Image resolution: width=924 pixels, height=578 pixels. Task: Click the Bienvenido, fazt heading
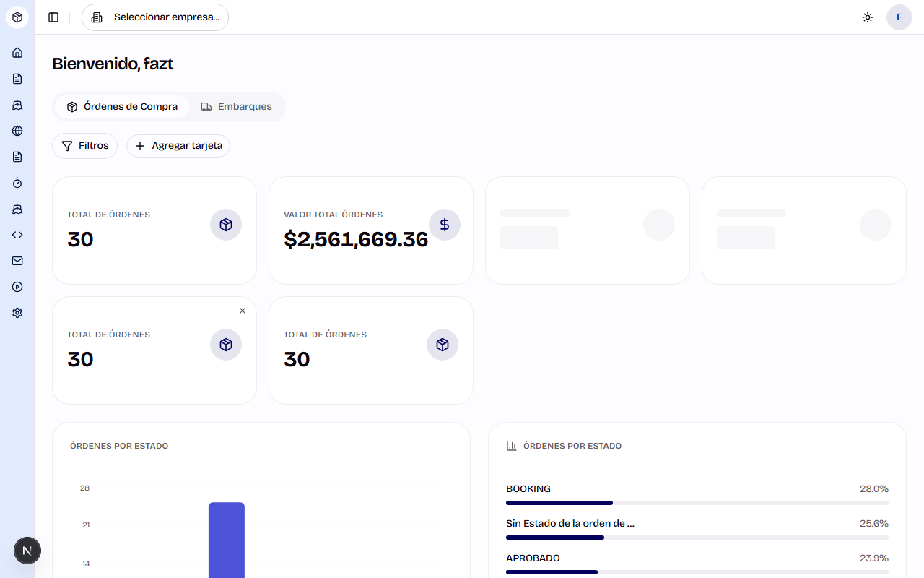[x=113, y=64]
